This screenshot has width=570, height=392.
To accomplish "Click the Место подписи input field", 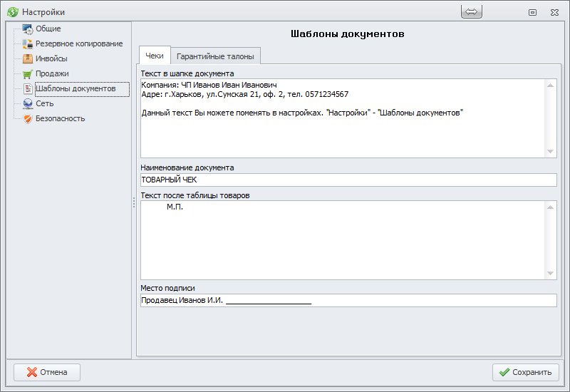I will pos(348,301).
